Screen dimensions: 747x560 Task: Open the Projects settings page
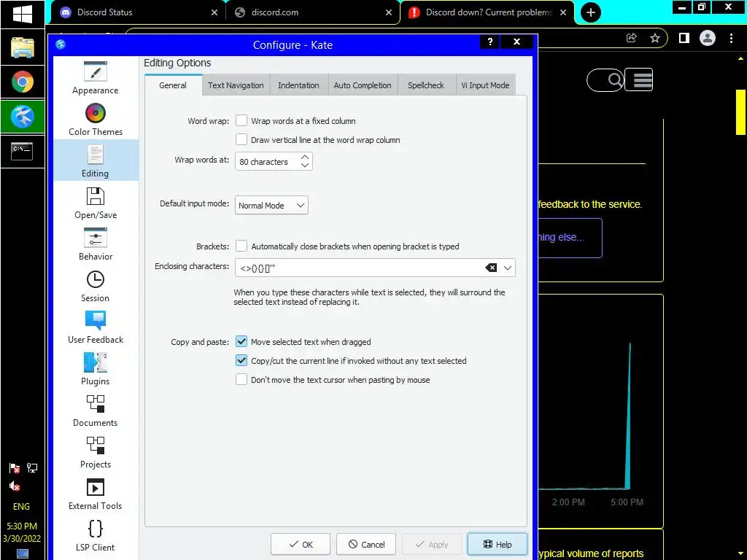point(96,451)
